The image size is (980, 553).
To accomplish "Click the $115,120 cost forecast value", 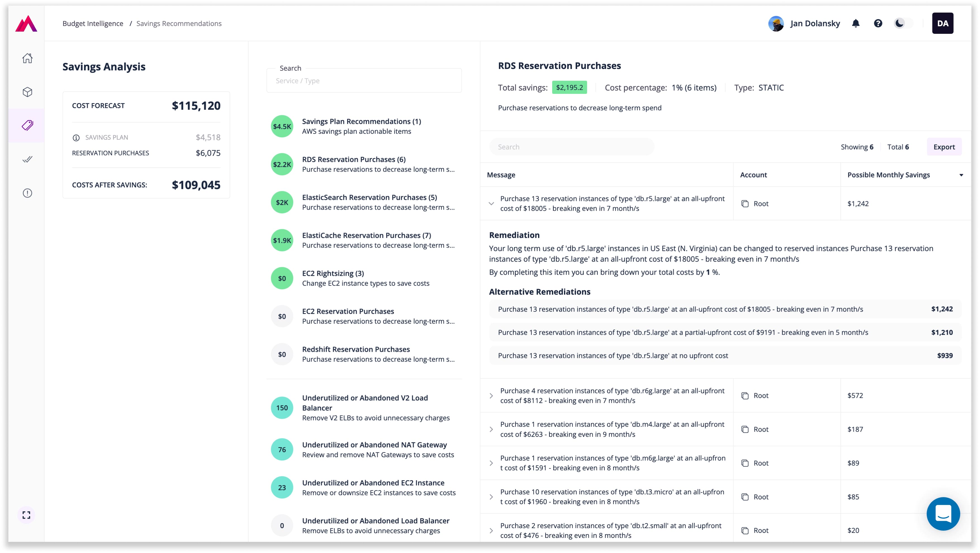I will pyautogui.click(x=196, y=106).
